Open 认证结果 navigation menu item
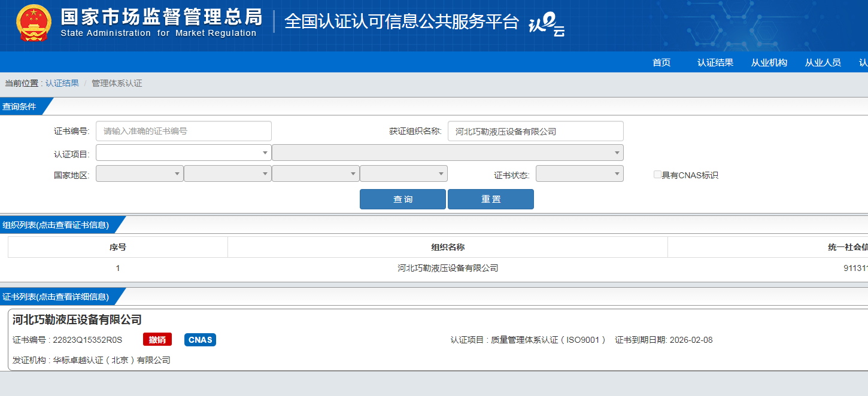The width and height of the screenshot is (868, 396). pyautogui.click(x=715, y=62)
